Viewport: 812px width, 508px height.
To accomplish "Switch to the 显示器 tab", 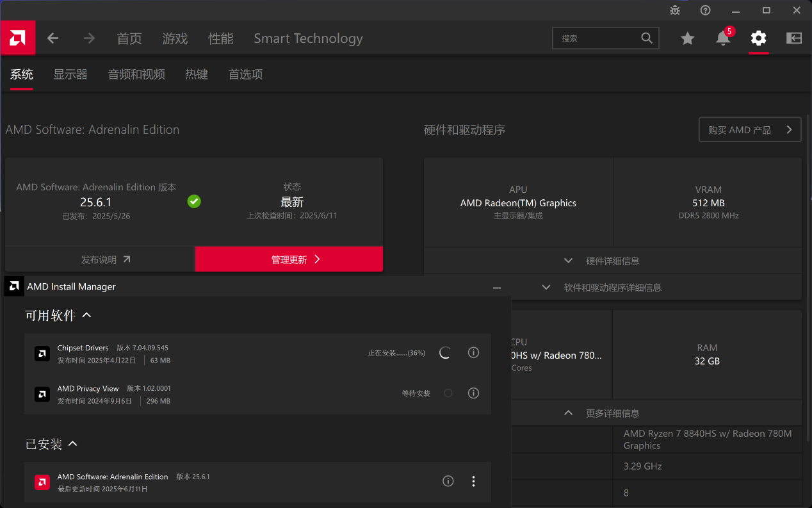I will [70, 74].
